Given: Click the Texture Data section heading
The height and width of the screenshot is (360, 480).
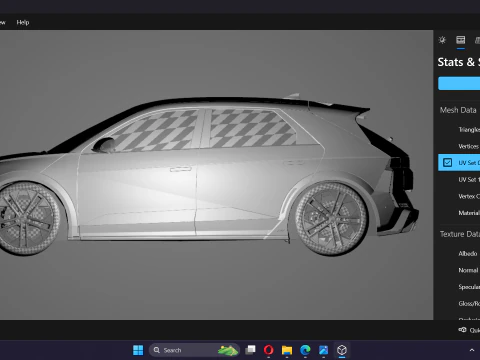Looking at the screenshot, I should [x=460, y=234].
